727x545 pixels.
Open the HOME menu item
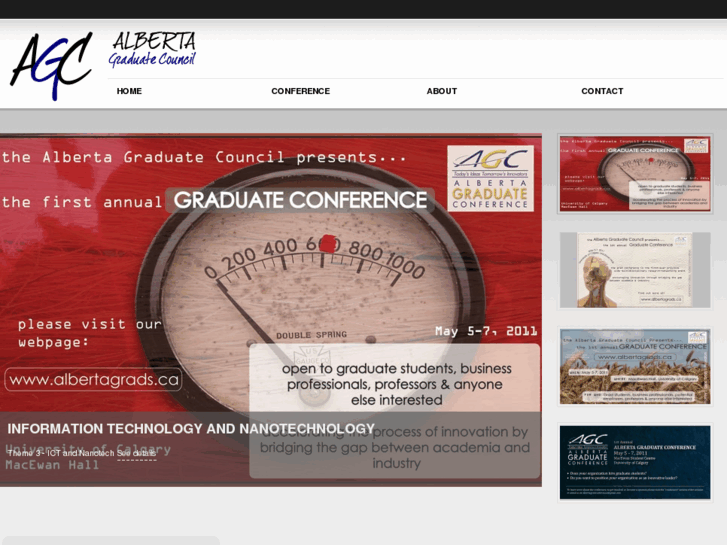tap(129, 91)
